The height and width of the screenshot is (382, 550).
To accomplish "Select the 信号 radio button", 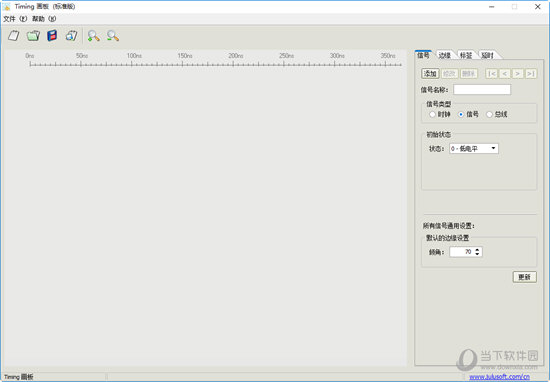I will coord(468,114).
